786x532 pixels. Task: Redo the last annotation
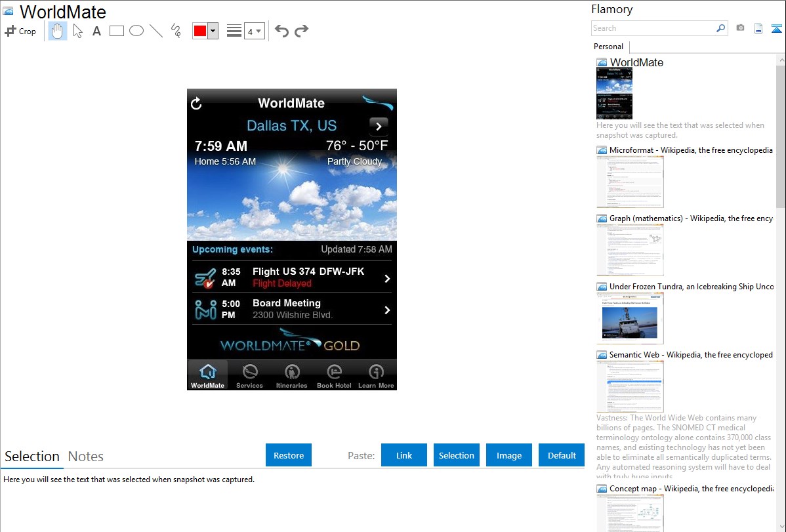301,31
